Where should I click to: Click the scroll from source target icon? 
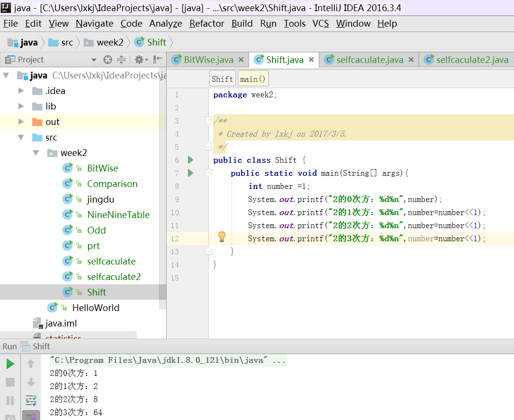(x=108, y=60)
